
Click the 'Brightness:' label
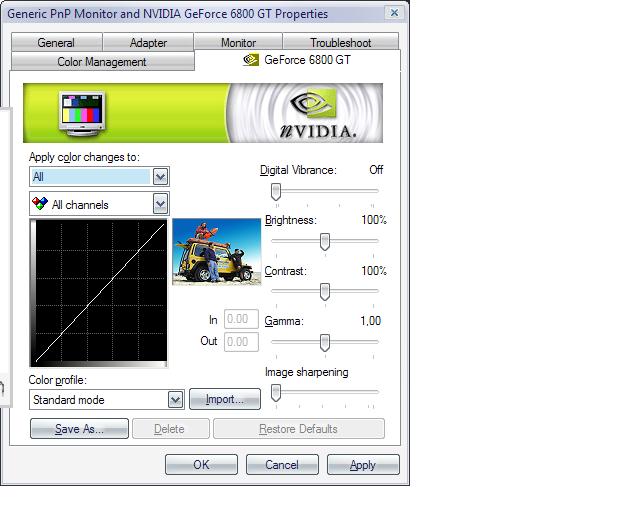tap(291, 220)
